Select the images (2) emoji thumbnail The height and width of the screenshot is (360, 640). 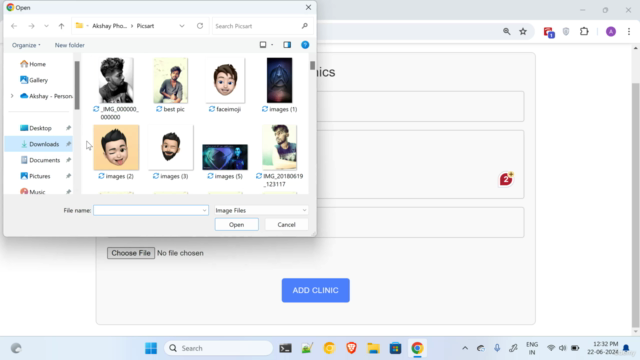[x=116, y=147]
